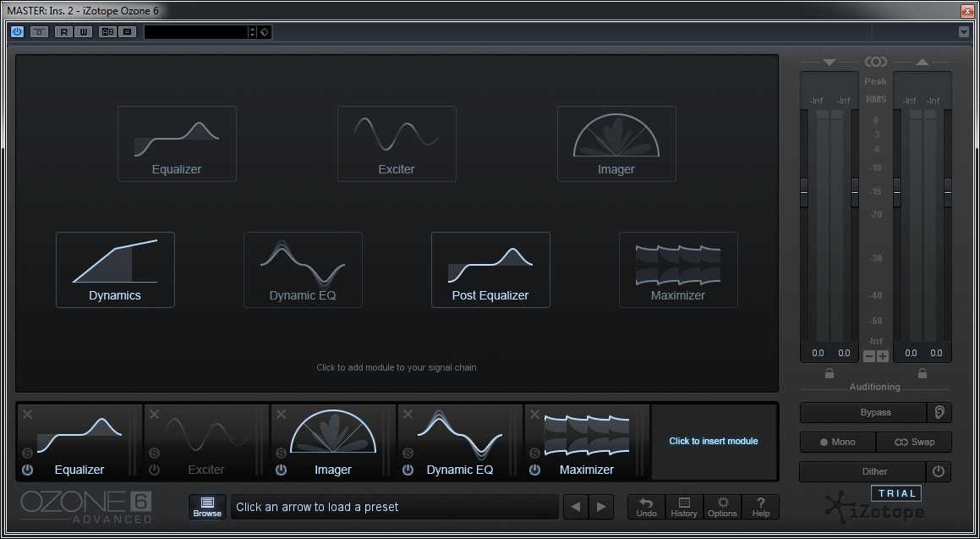Click the input down-arrow above left meter
This screenshot has width=980, height=539.
tap(829, 62)
